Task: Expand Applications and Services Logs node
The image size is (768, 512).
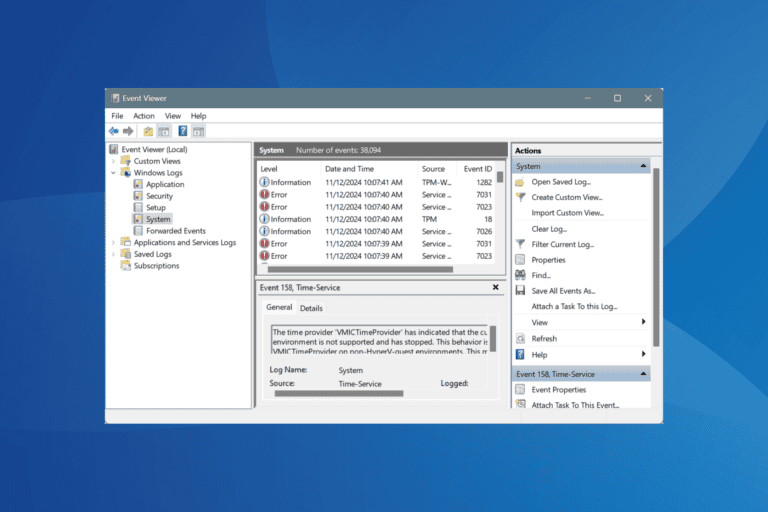Action: tap(113, 243)
